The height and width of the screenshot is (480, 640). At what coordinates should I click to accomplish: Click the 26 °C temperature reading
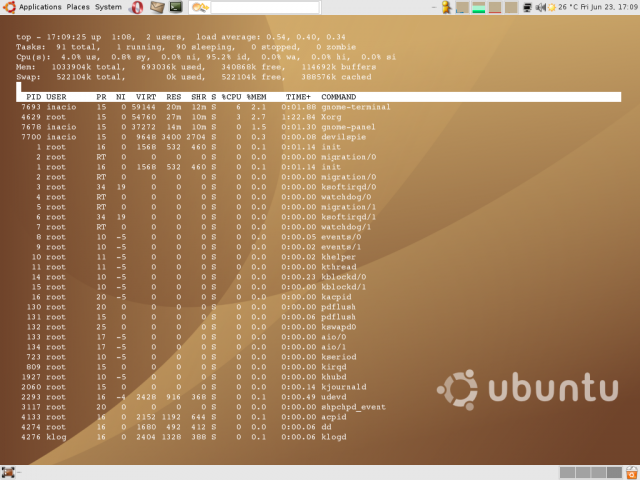point(568,7)
